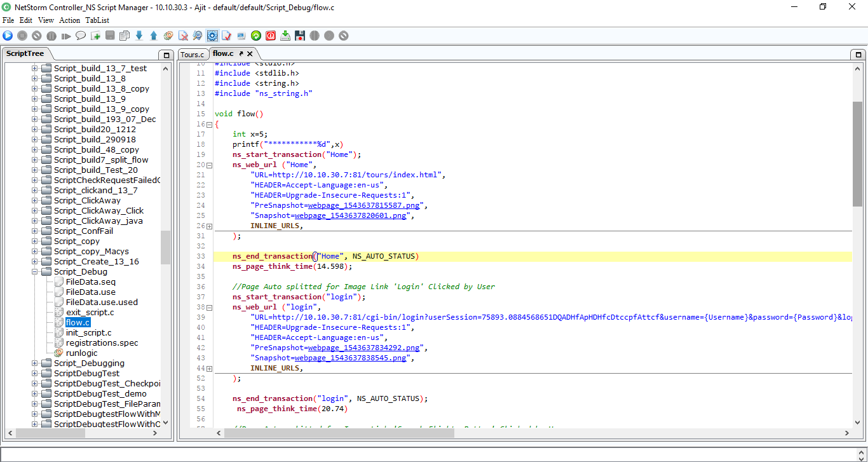Screen dimensions: 868x462
Task: Run the script with the blue play icon
Action: pos(8,36)
